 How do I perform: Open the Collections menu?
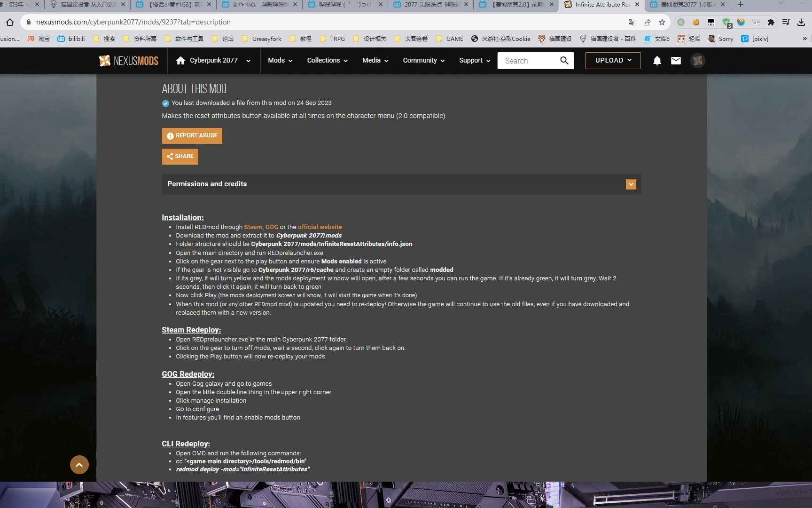[328, 60]
